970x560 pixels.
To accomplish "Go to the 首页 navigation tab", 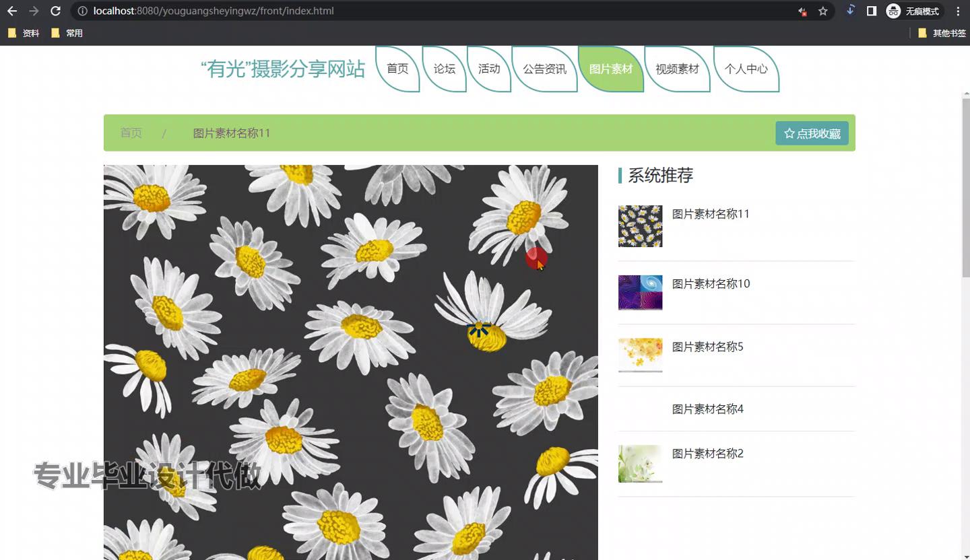I will point(397,69).
